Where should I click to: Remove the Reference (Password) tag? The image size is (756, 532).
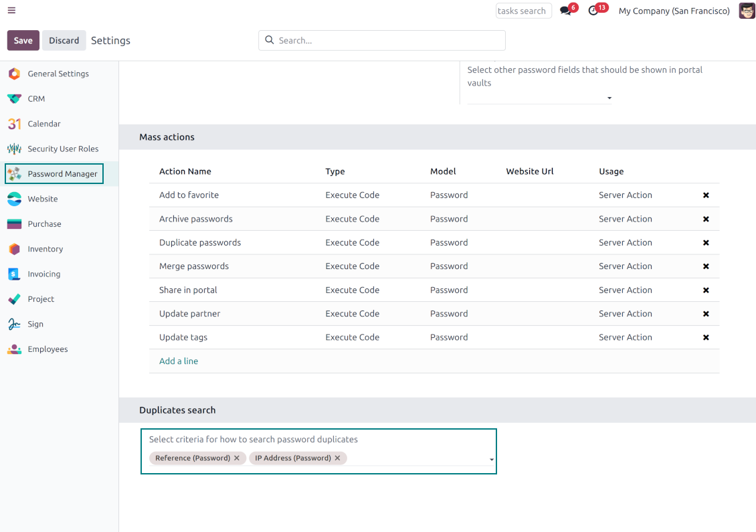[x=237, y=458]
